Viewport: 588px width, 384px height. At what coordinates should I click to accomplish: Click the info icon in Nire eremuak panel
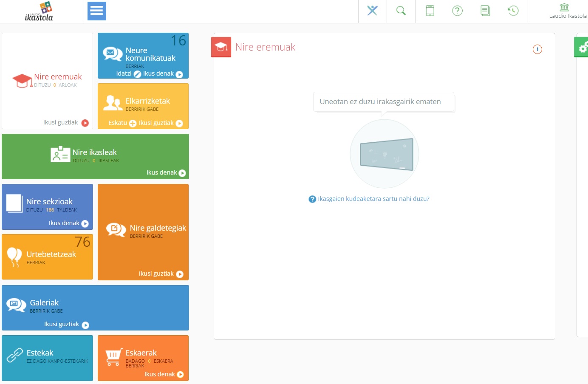point(537,49)
